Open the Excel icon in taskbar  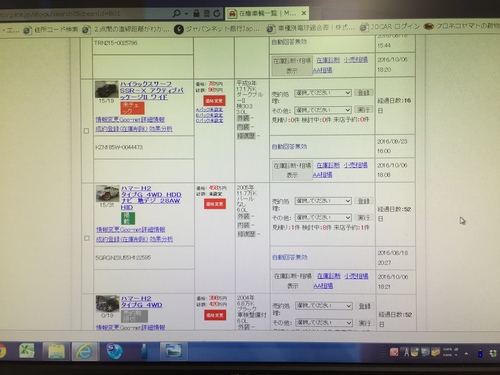pos(27,351)
